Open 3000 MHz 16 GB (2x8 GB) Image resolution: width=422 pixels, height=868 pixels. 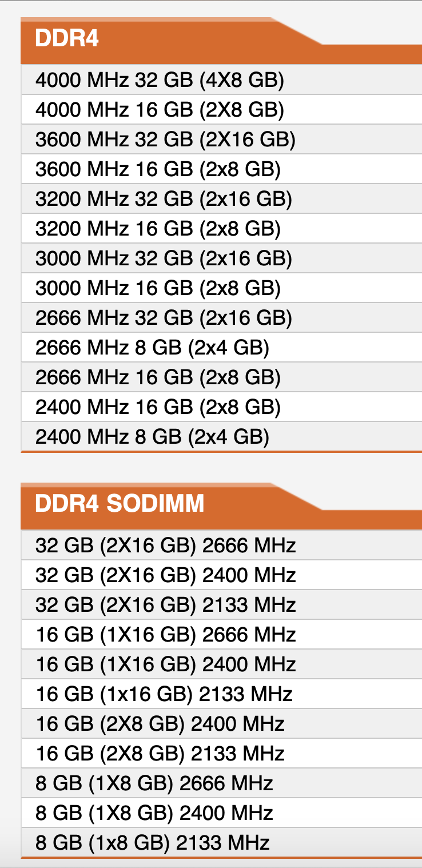coord(158,288)
